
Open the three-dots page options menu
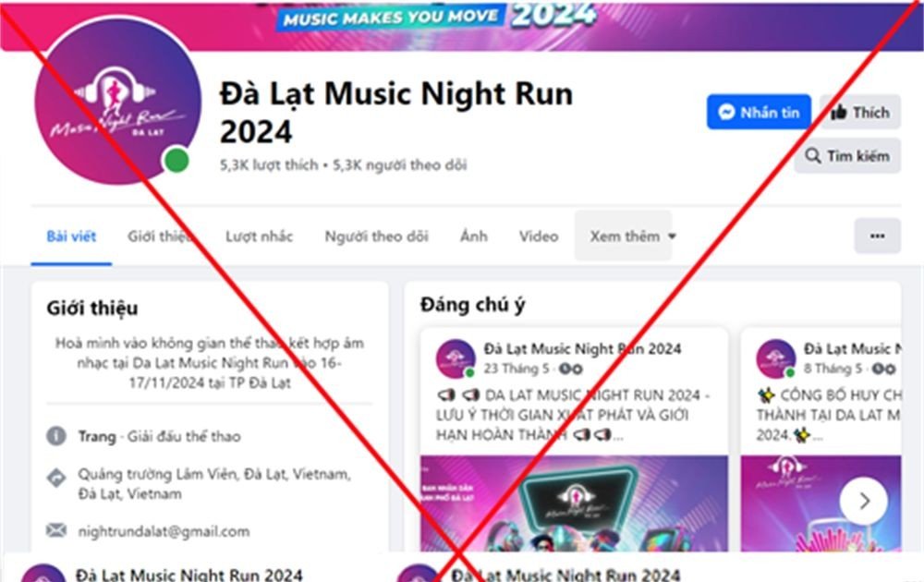pyautogui.click(x=878, y=236)
